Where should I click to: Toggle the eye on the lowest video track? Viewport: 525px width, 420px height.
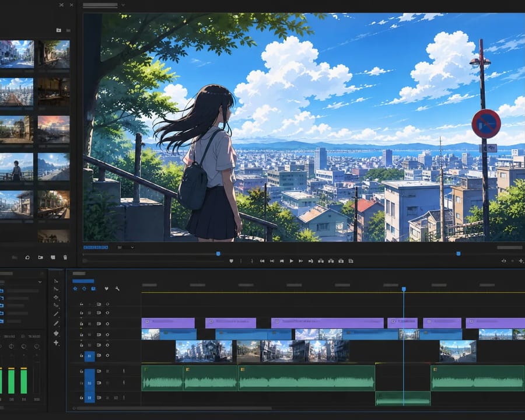pyautogui.click(x=107, y=355)
